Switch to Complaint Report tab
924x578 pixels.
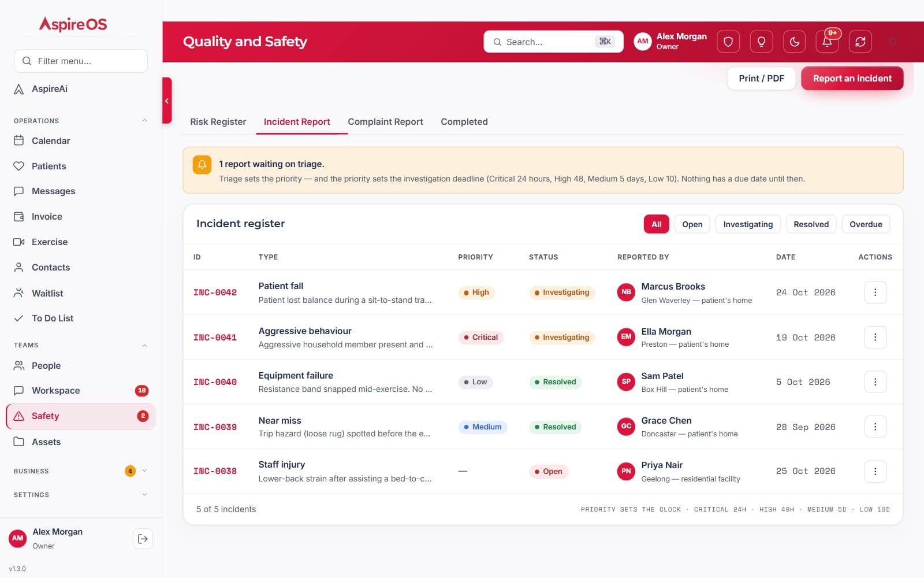pos(385,122)
